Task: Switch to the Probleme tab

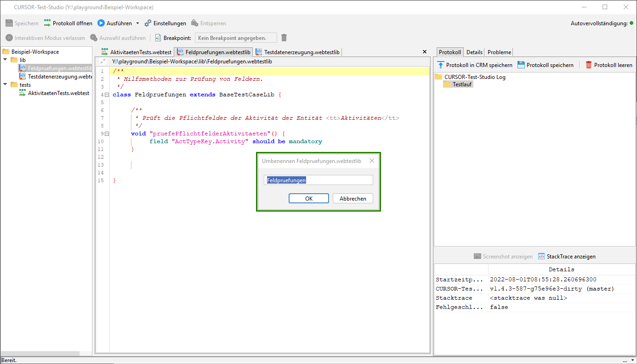Action: click(x=499, y=52)
